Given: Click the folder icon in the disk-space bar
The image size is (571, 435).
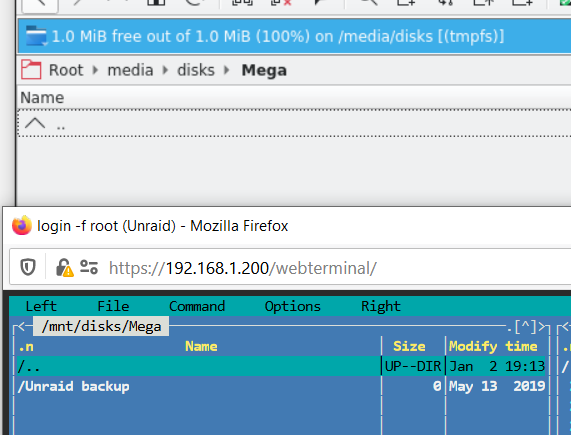Looking at the screenshot, I should (x=36, y=36).
